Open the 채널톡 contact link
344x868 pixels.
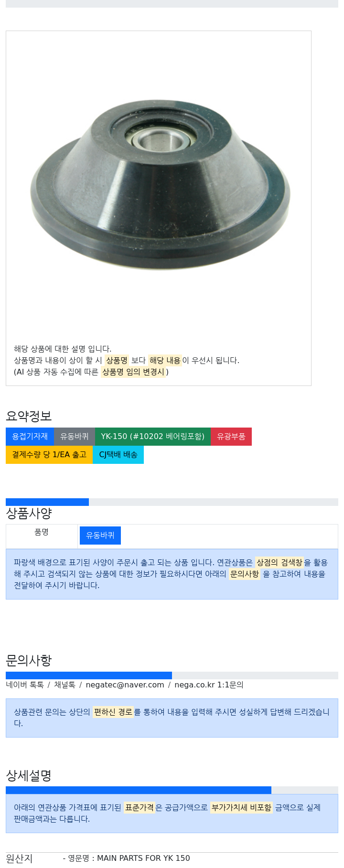pos(64,685)
